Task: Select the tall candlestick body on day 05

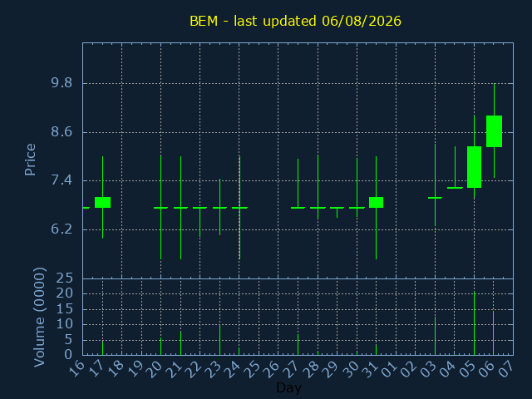Action: point(474,167)
